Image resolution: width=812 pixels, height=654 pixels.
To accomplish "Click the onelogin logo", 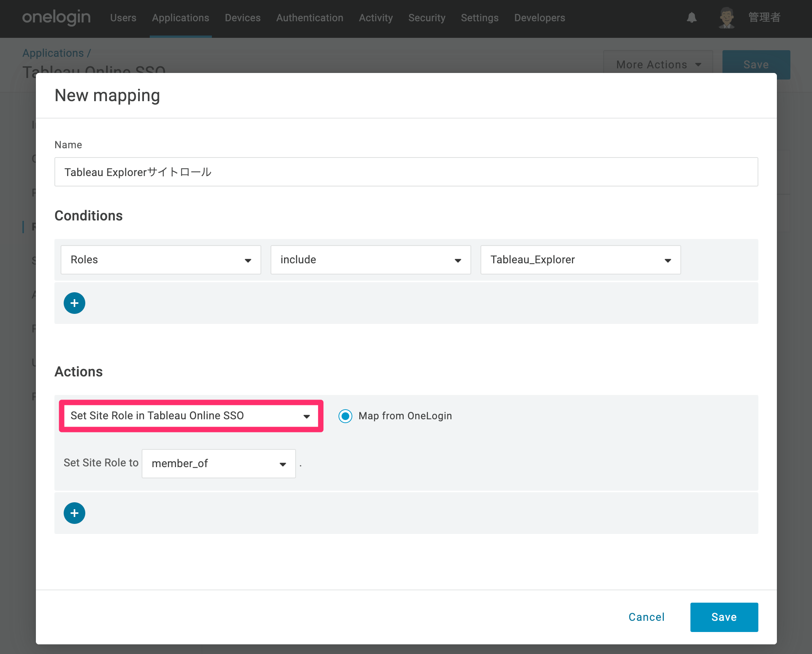I will tap(56, 18).
